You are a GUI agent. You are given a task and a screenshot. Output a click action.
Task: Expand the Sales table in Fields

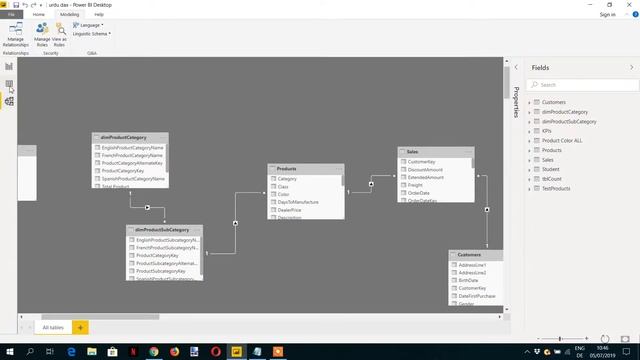pyautogui.click(x=529, y=160)
